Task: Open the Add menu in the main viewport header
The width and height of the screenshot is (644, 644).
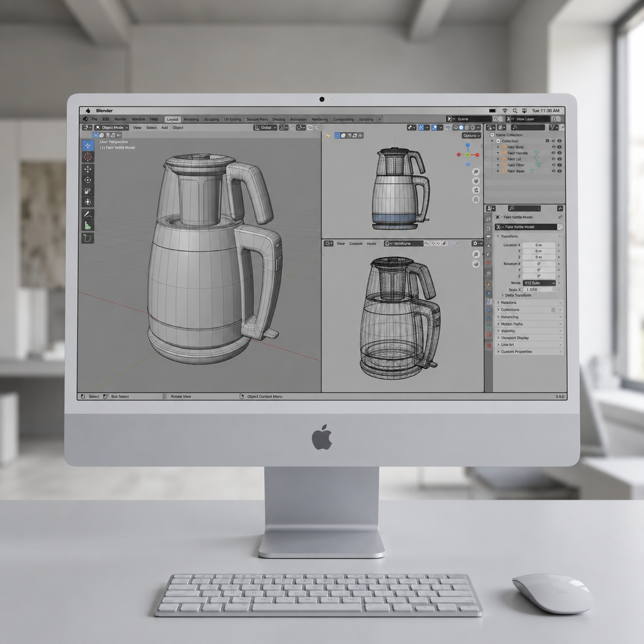Action: coord(164,127)
